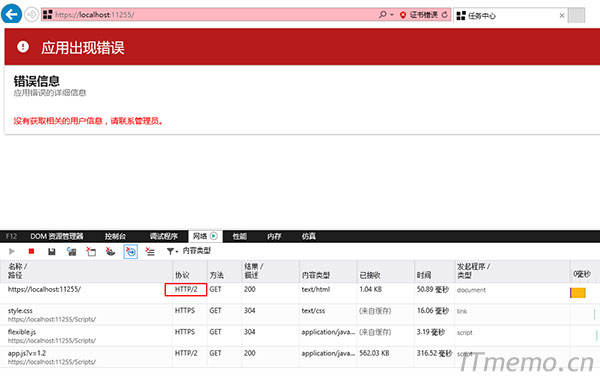This screenshot has width=600, height=378.
Task: Click the text/css content type cell
Action: (x=313, y=311)
